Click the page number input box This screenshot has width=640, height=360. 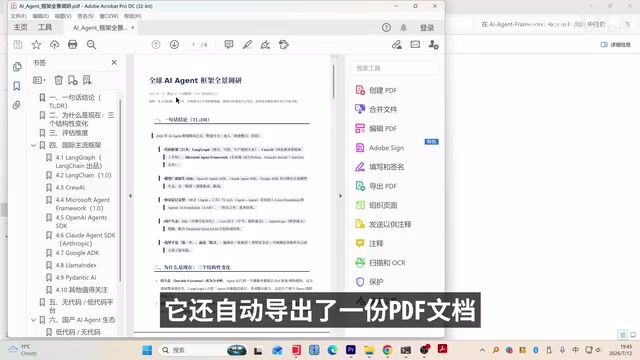[193, 45]
